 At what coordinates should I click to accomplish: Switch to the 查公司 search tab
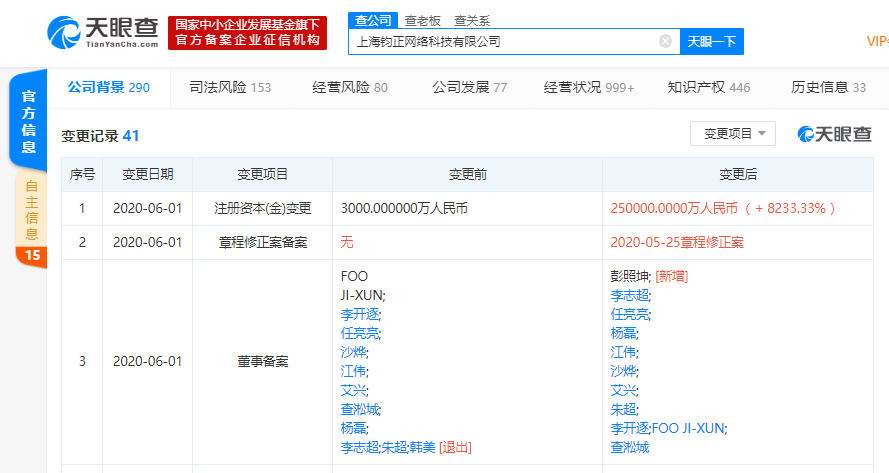click(x=372, y=20)
